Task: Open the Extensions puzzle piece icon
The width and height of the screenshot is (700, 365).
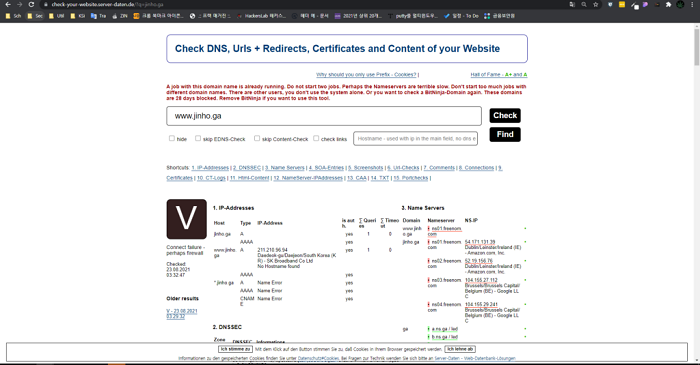Action: [x=668, y=4]
